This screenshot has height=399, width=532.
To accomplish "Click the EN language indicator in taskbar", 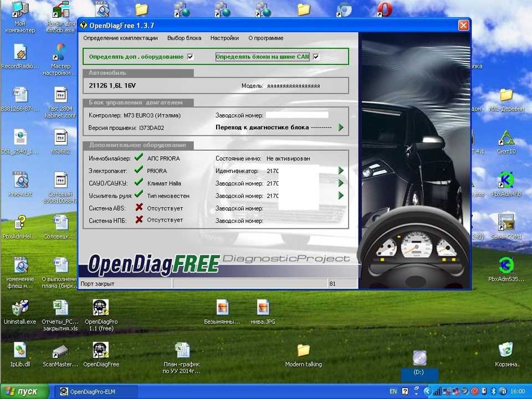I will click(x=393, y=392).
